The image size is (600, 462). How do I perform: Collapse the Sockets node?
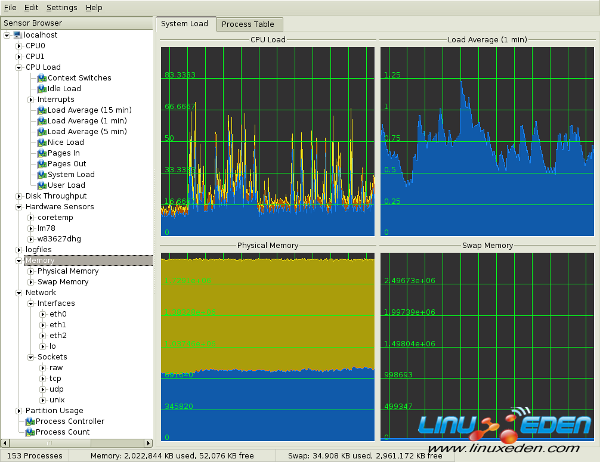31,357
